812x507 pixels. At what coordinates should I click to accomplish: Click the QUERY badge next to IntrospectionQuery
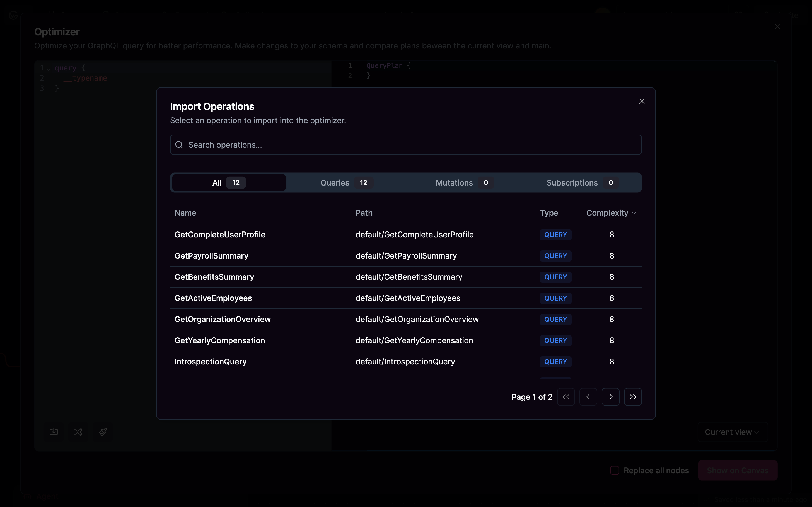click(555, 362)
